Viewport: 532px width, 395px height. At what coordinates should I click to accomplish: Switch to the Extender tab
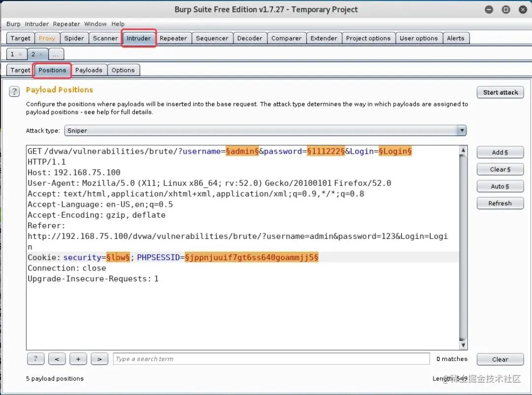[x=324, y=38]
